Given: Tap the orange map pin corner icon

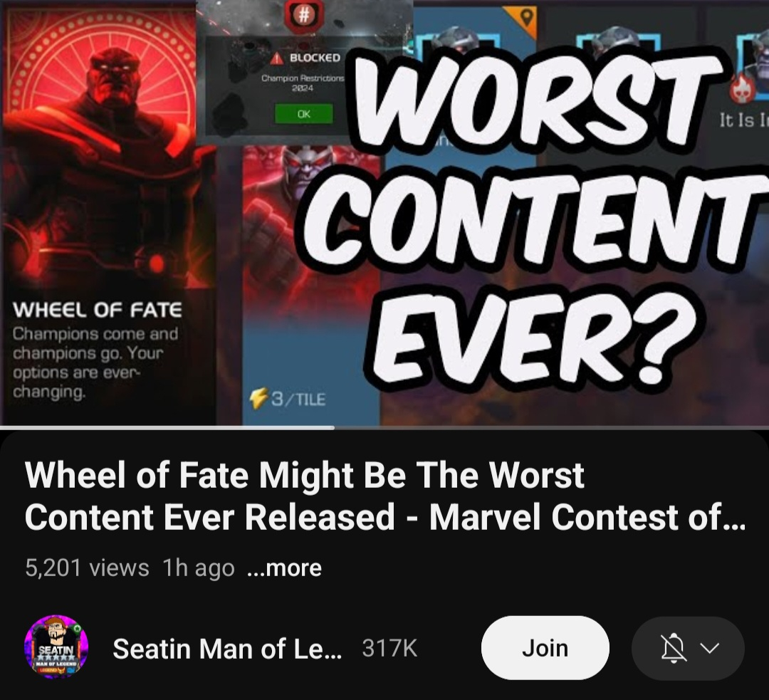Looking at the screenshot, I should [x=524, y=19].
